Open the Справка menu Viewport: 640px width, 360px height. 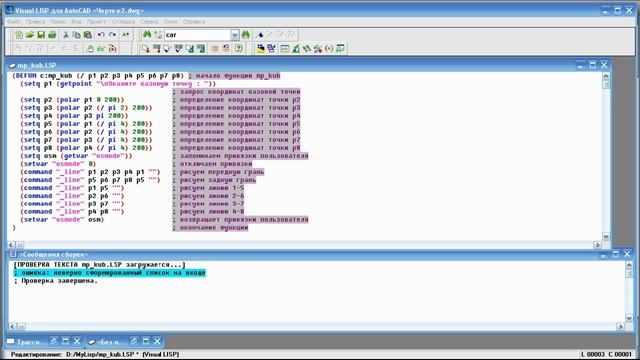coord(194,22)
